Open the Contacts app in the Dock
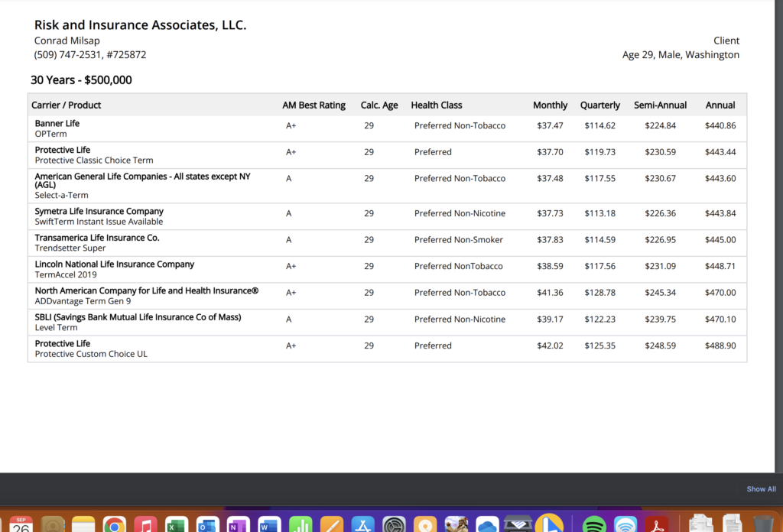783x532 pixels. (53, 525)
